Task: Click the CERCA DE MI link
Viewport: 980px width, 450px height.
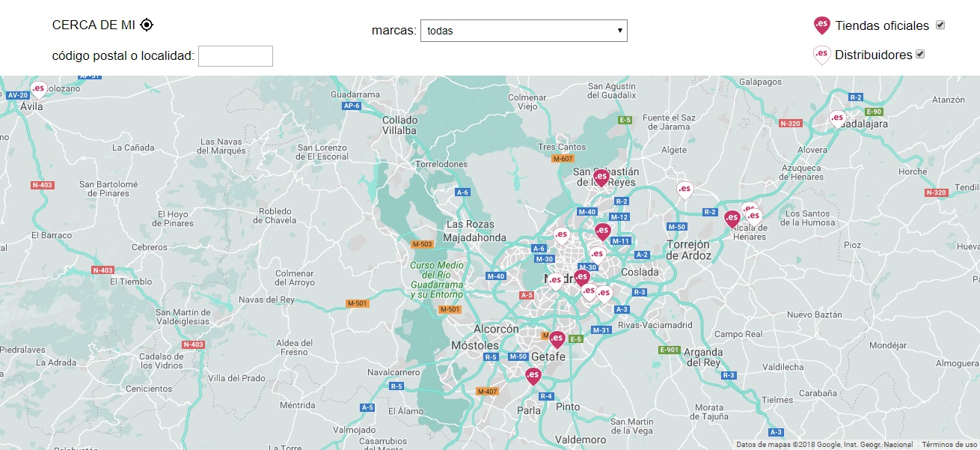Action: pyautogui.click(x=94, y=25)
